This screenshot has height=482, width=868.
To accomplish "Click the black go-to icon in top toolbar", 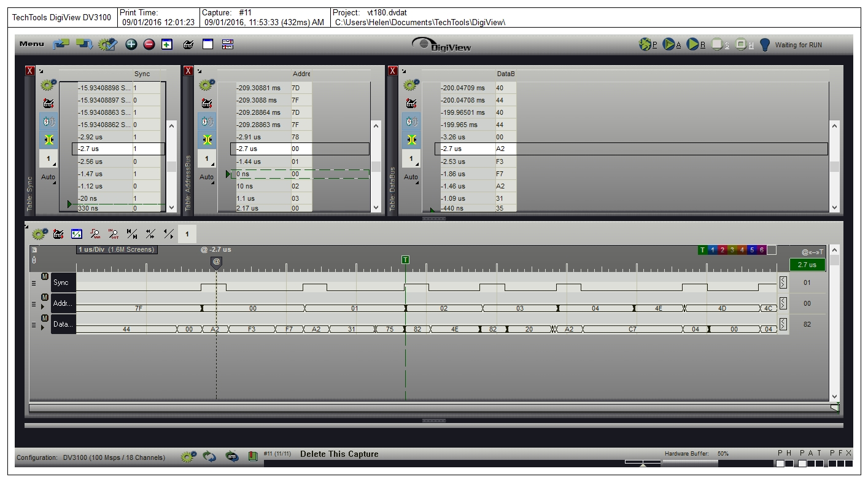I will click(188, 45).
